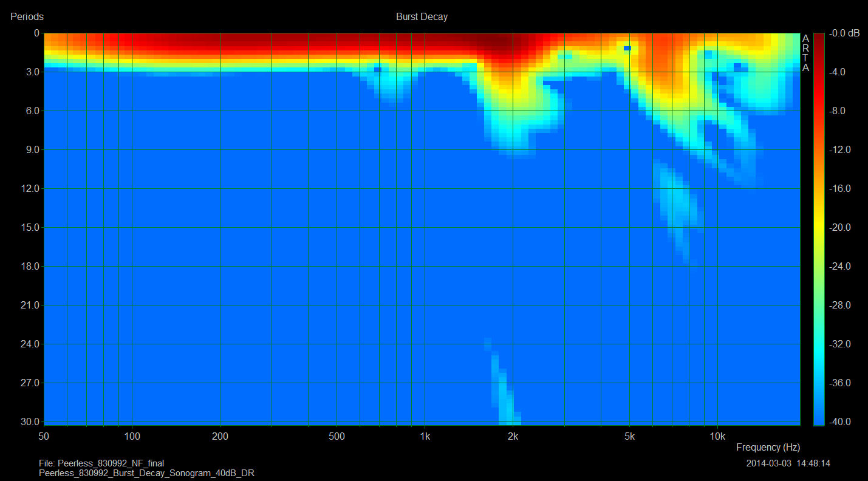The width and height of the screenshot is (868, 481).
Task: Click the dark red top of color scale
Action: click(x=819, y=38)
